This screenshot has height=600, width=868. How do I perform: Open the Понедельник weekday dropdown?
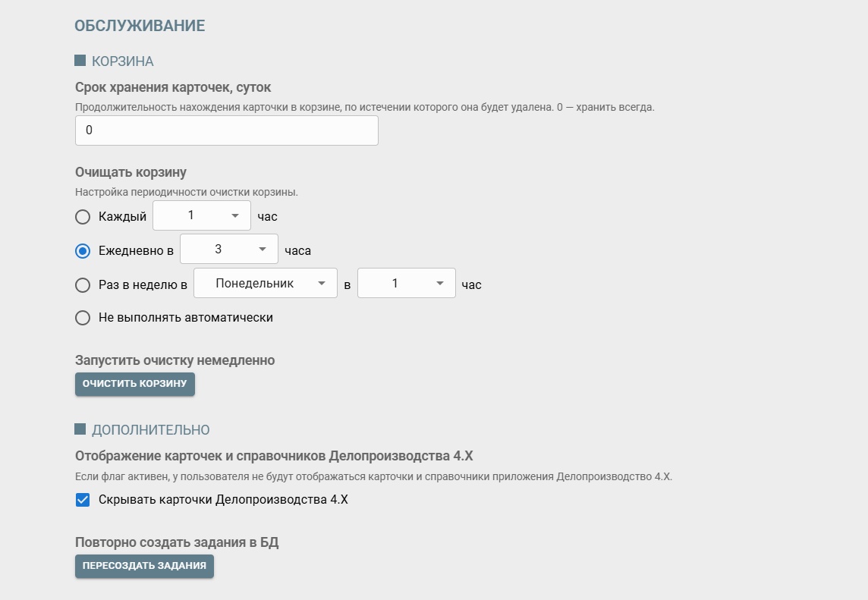(265, 282)
